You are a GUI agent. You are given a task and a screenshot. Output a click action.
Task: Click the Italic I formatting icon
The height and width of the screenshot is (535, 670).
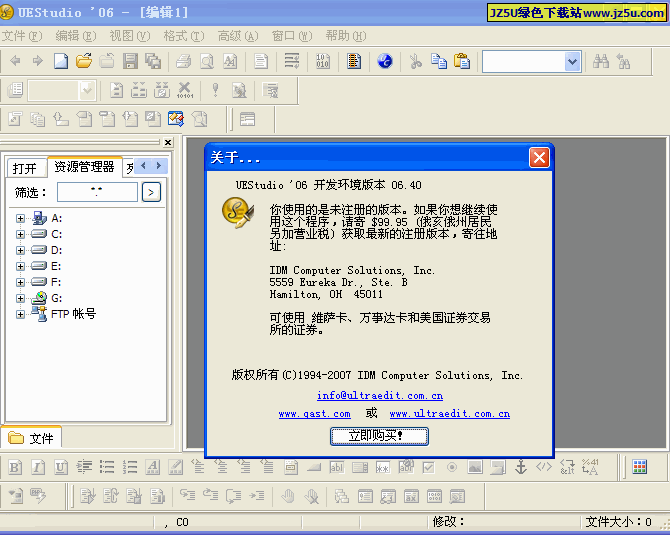coord(38,467)
